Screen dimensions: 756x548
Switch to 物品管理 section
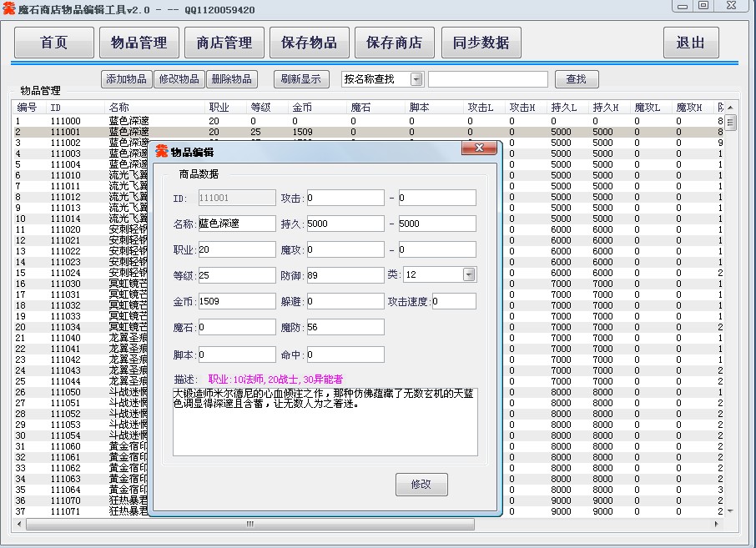click(139, 43)
